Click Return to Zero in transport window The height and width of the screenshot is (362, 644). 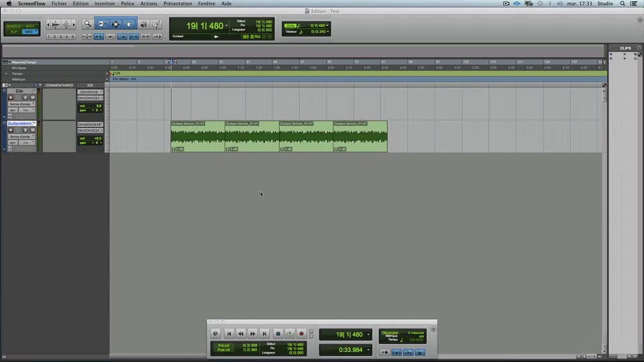coord(229,333)
